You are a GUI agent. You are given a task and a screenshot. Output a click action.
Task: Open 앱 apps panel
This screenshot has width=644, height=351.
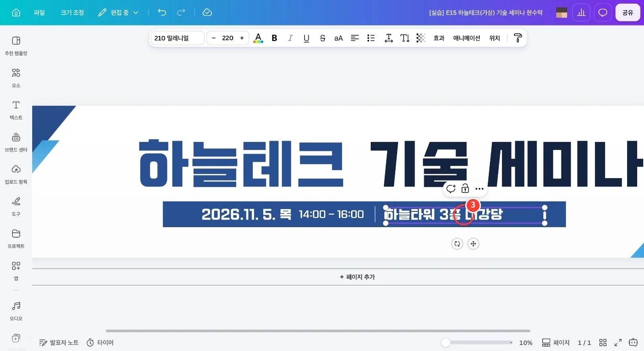16,271
